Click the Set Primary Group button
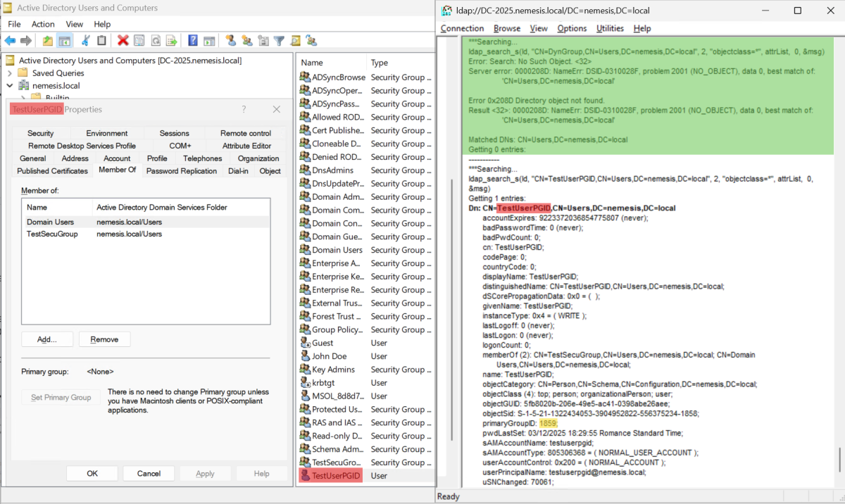Viewport: 845px width, 504px height. pyautogui.click(x=61, y=397)
